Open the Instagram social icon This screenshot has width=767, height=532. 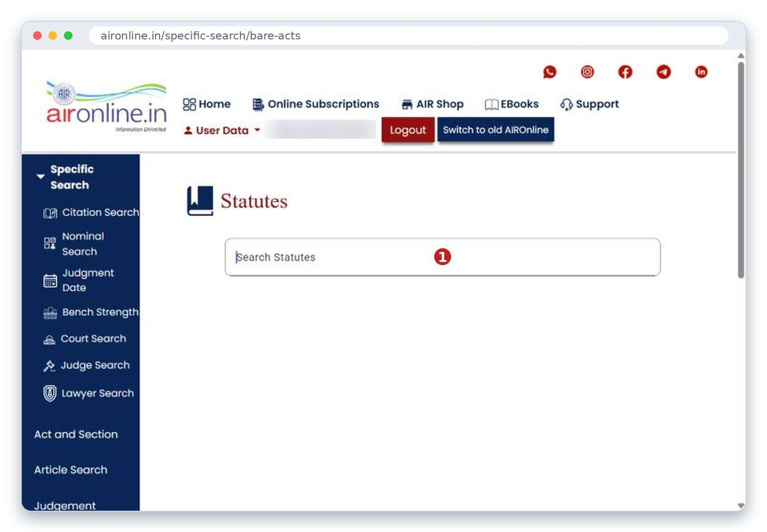[x=588, y=72]
